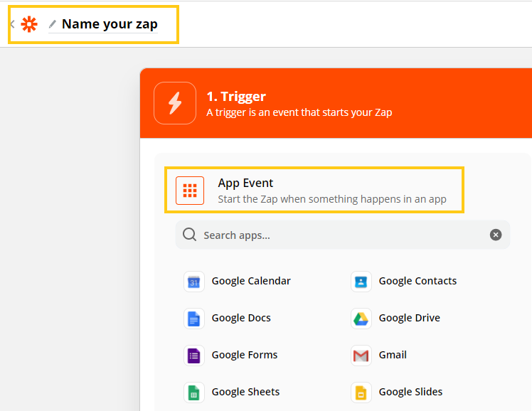Viewport: 532px width, 411px height.
Task: Click the Google Slides icon
Action: (361, 393)
